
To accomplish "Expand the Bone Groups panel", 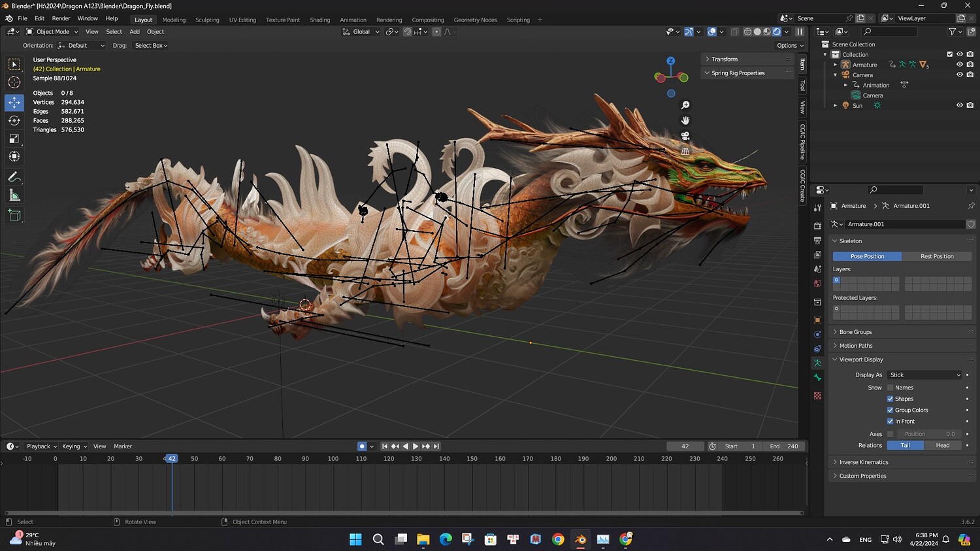I will pos(902,332).
